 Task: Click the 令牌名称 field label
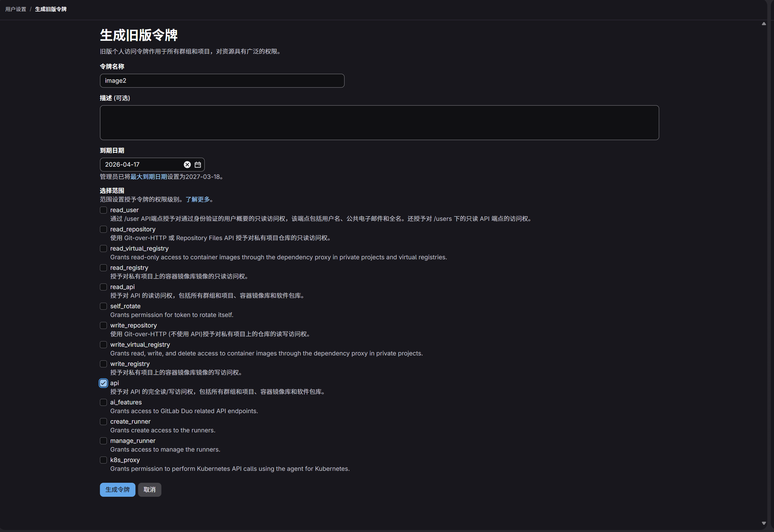(x=112, y=67)
